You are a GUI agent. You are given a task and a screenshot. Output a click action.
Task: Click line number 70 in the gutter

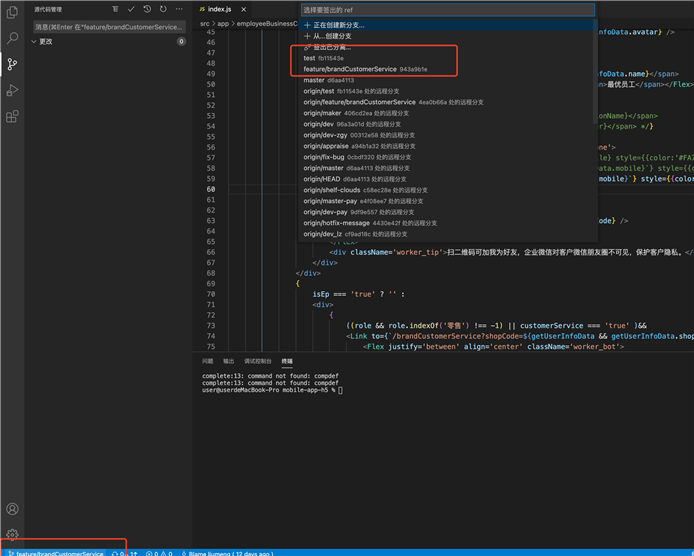tap(211, 294)
